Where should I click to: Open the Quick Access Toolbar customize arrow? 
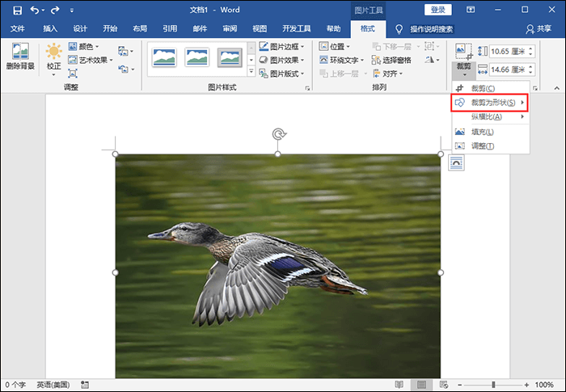72,11
